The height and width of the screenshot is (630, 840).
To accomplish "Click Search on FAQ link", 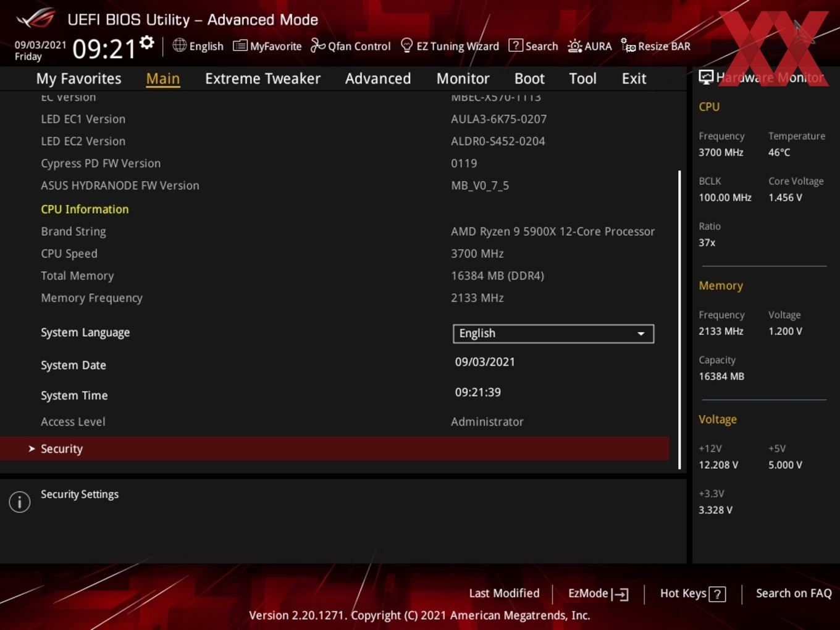I will (794, 594).
